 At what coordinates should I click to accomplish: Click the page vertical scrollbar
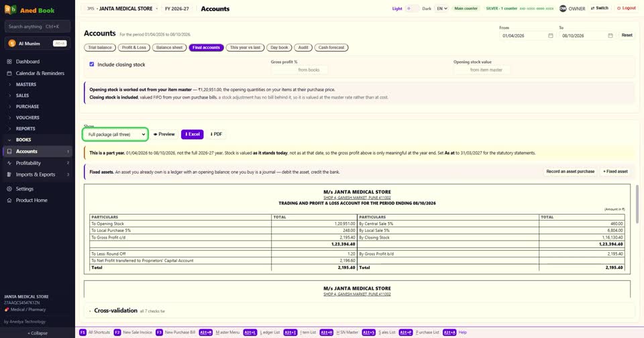pyautogui.click(x=637, y=204)
